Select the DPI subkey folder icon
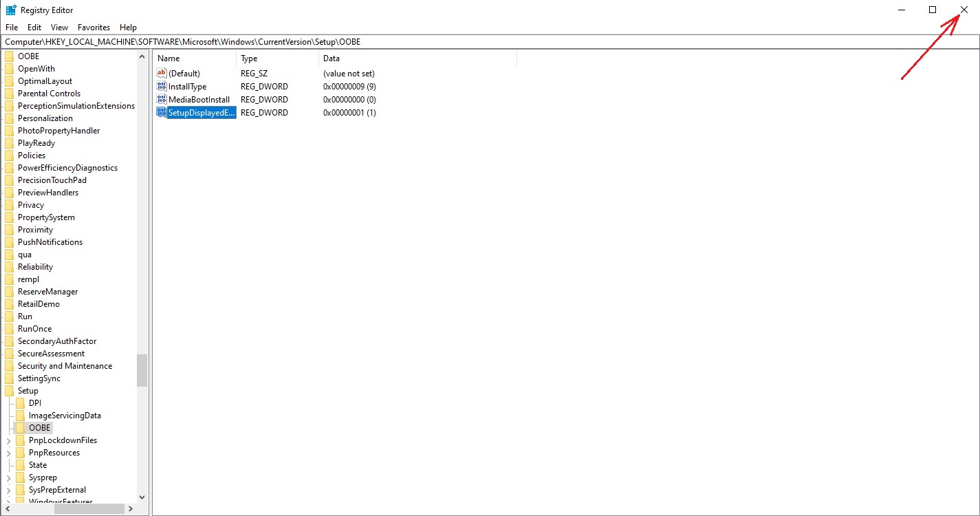This screenshot has height=516, width=980. coord(20,403)
